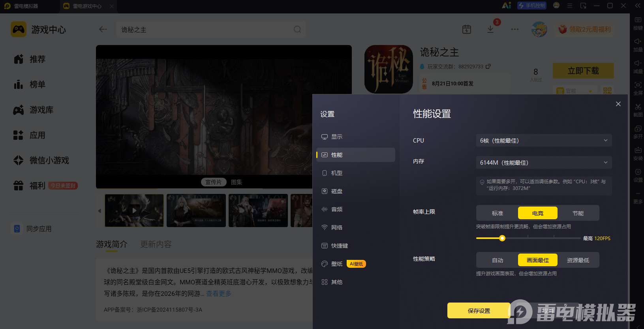Open 音频 audio settings
The image size is (644, 329).
tap(356, 209)
